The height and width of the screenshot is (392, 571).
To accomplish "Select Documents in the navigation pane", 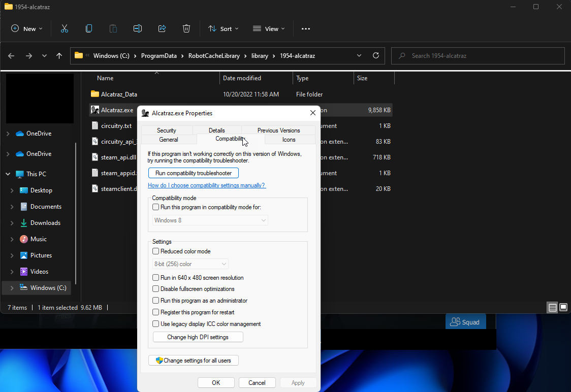I will point(46,206).
